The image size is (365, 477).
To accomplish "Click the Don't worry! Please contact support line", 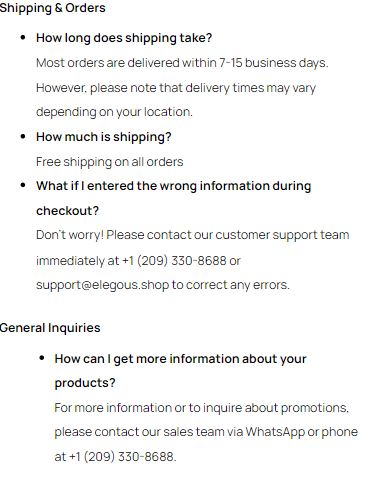I will 193,235.
